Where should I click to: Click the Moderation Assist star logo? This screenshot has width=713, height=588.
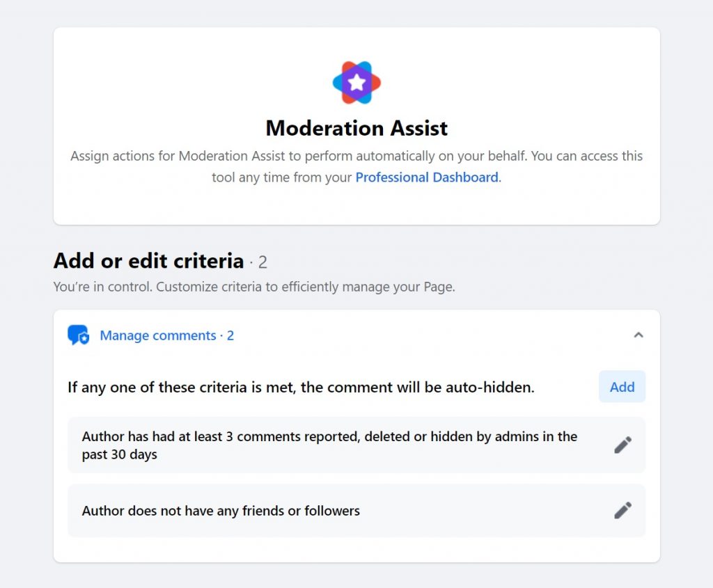click(356, 83)
